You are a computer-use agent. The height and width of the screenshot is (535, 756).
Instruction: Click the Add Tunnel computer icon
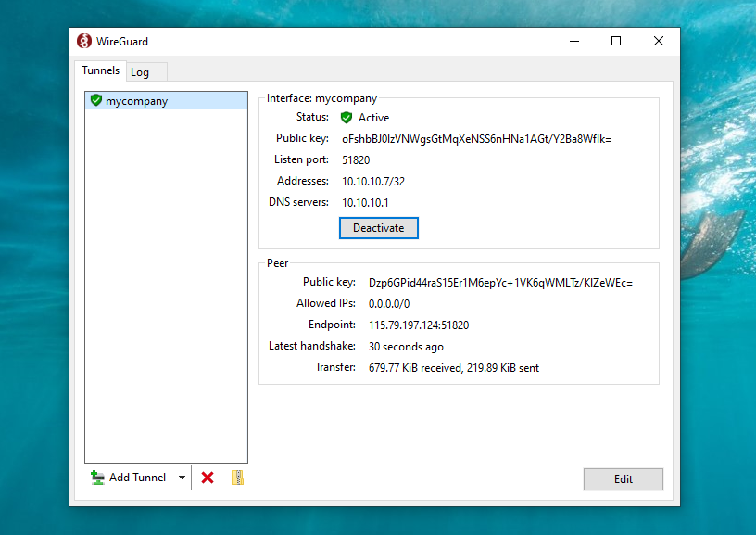point(97,478)
